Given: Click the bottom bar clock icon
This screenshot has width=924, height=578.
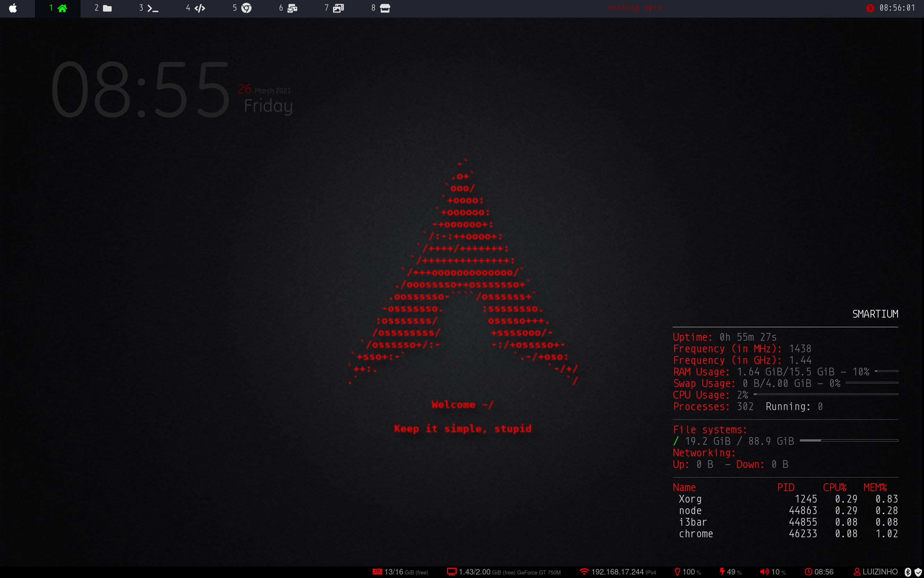Looking at the screenshot, I should (808, 572).
